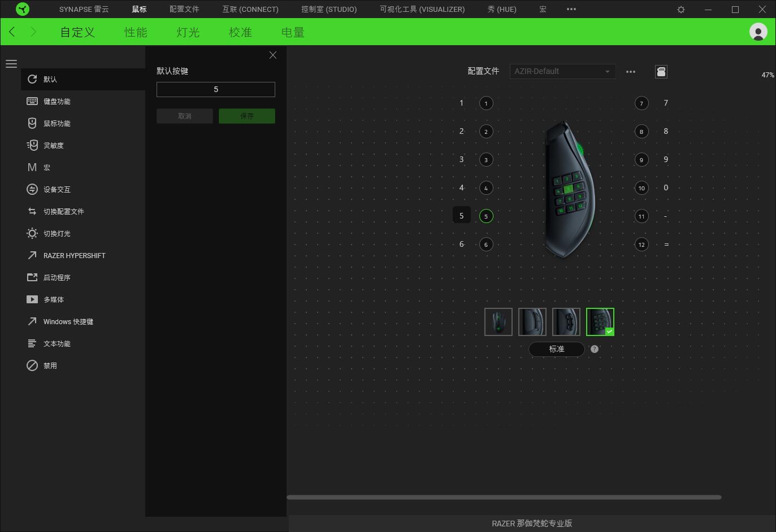
Task: Open the help question mark icon
Action: [x=595, y=349]
